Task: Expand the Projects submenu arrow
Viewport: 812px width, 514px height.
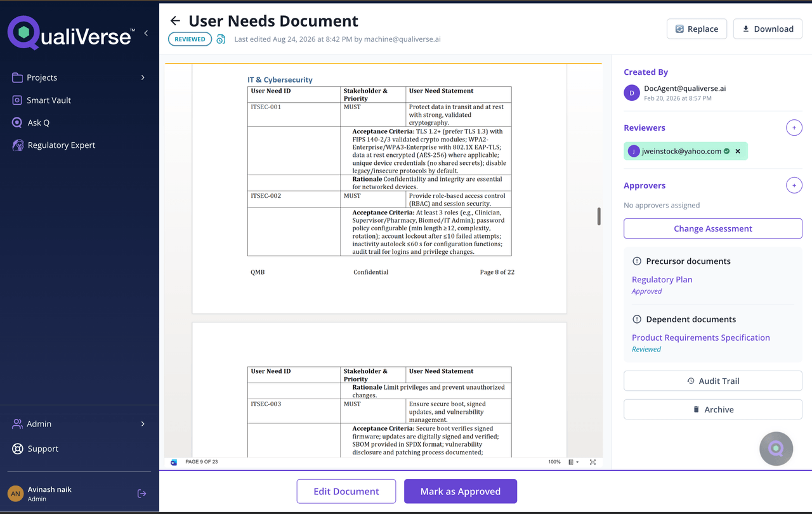Action: [143, 77]
